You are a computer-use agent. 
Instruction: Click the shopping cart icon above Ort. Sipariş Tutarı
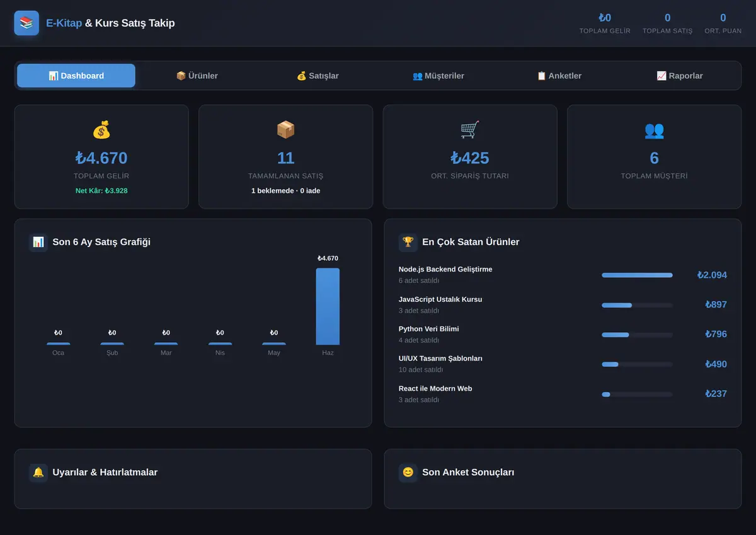point(470,130)
